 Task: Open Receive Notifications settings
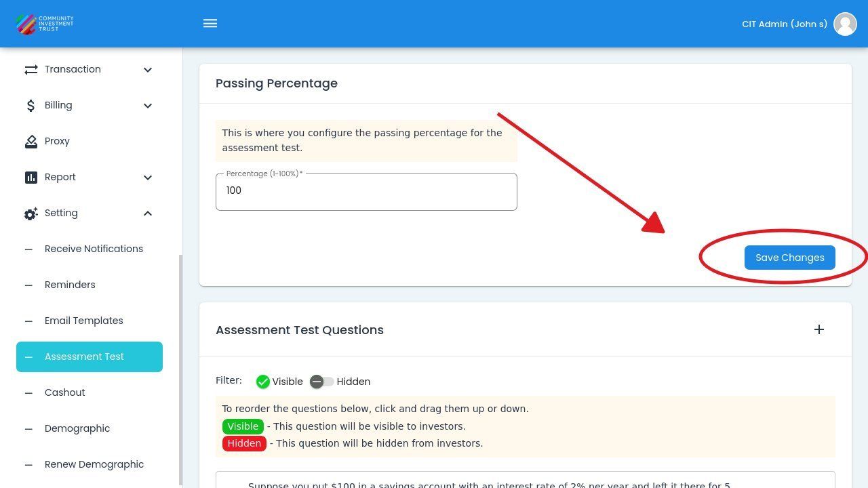click(x=94, y=249)
